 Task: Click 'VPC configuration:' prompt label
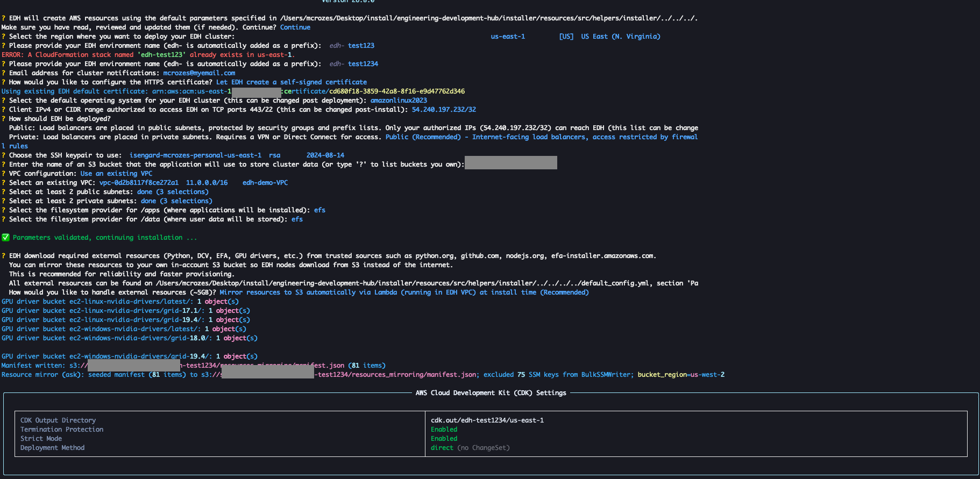(42, 174)
